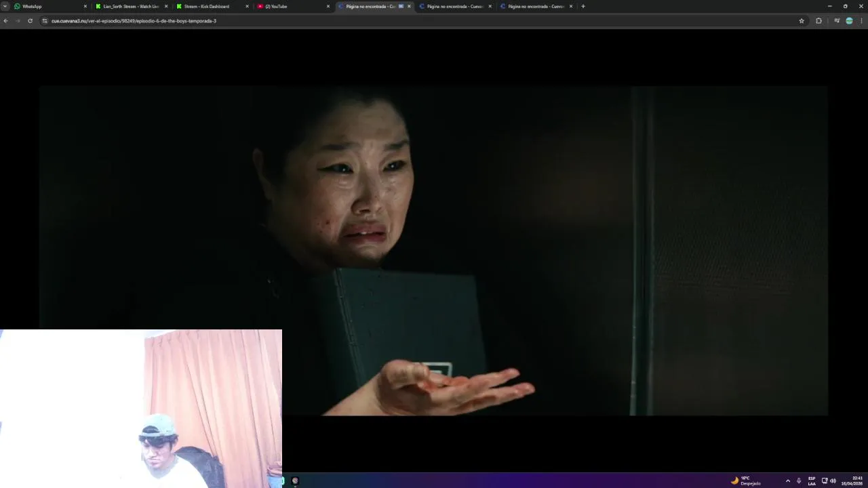The width and height of the screenshot is (868, 488).
Task: Click the YouTube tab favicon
Action: (260, 6)
